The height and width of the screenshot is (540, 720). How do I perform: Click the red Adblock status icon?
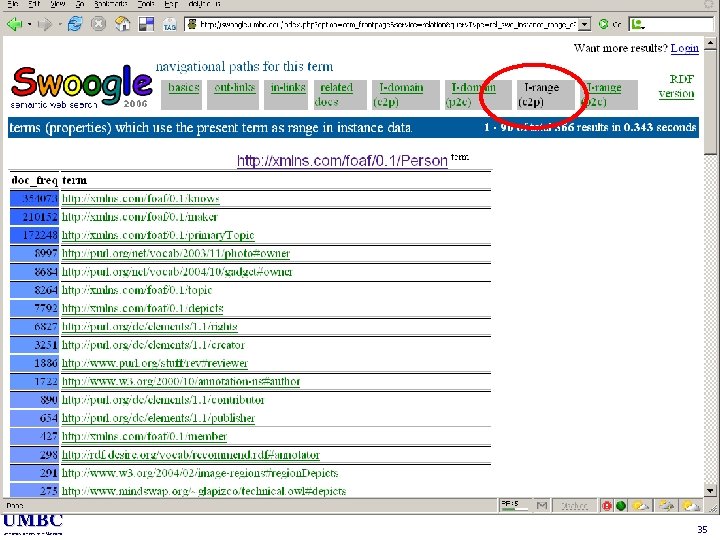click(x=607, y=506)
